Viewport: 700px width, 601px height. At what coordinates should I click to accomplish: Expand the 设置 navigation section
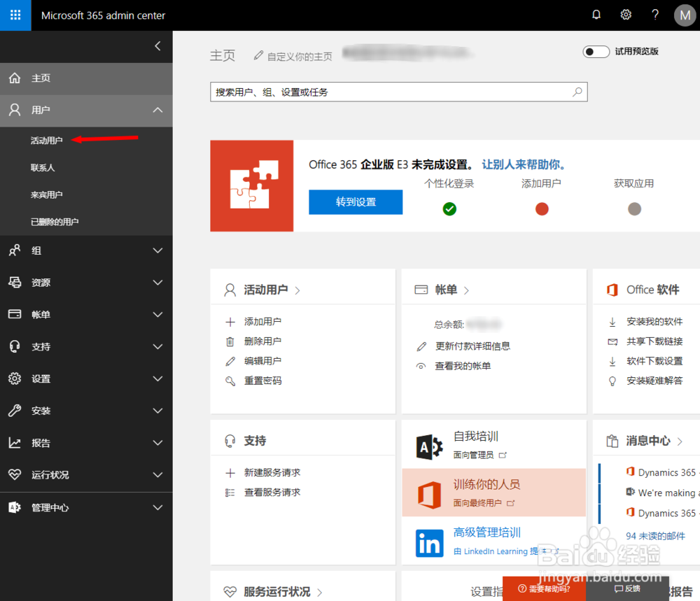pos(157,379)
